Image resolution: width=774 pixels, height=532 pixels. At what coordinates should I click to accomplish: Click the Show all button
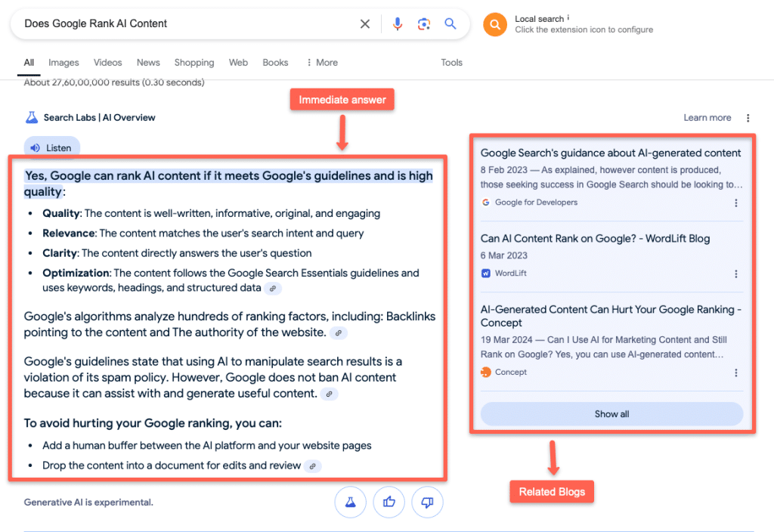611,413
